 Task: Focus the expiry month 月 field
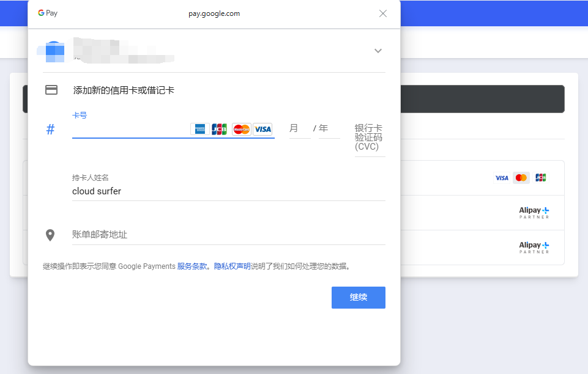tap(300, 129)
